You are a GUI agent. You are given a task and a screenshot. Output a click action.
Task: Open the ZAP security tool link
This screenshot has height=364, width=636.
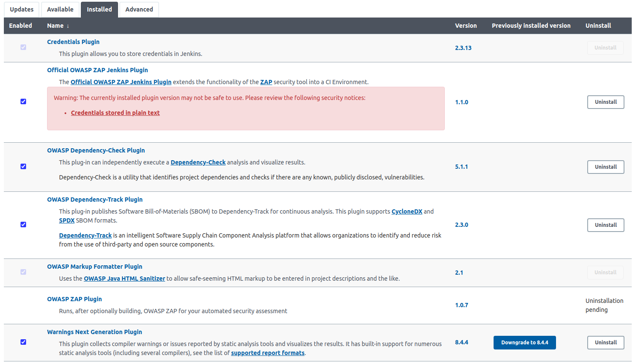click(266, 82)
